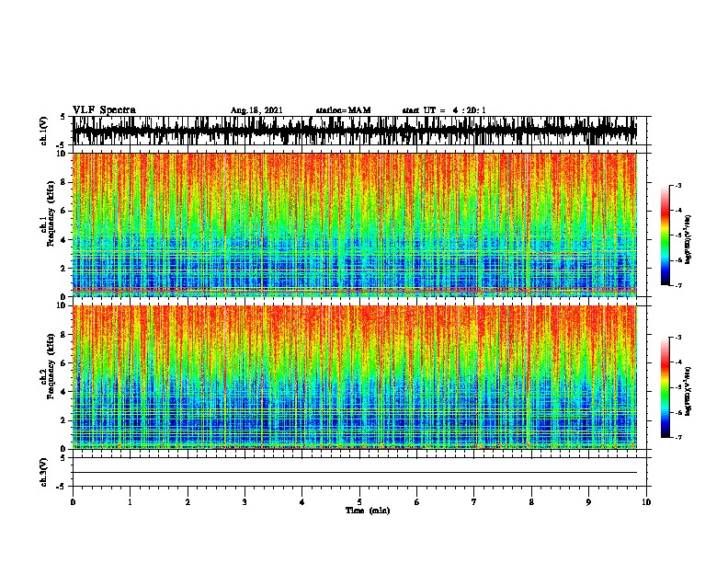
Task: Click the "10" kHz tick on the ch.1 axis
Action: tap(63, 154)
